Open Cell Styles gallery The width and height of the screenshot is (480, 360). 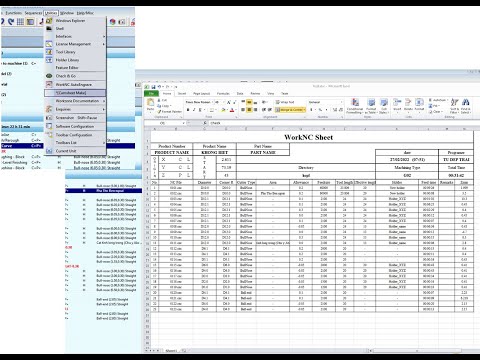pyautogui.click(x=384, y=106)
